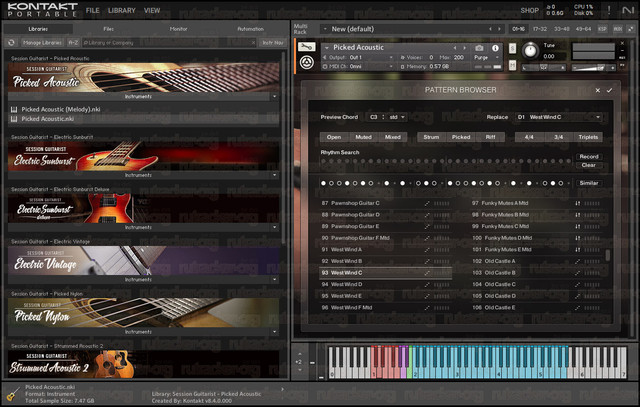Screen dimensions: 640x407
Task: Open Replace pattern dropdown D1 West Wind C
Action: [559, 117]
